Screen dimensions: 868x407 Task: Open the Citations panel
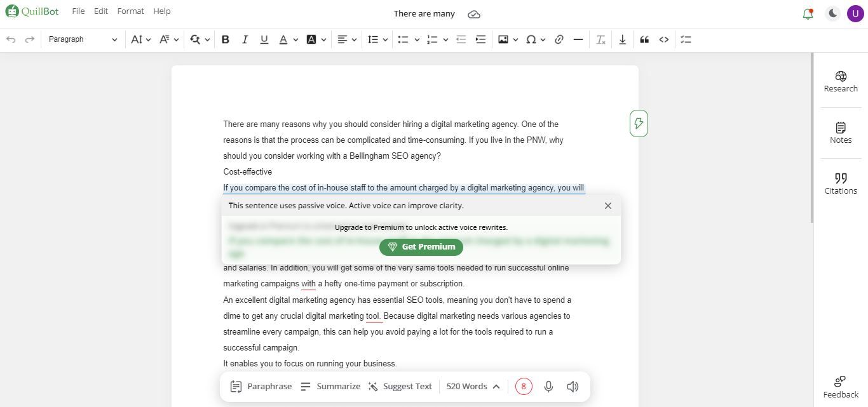(841, 183)
